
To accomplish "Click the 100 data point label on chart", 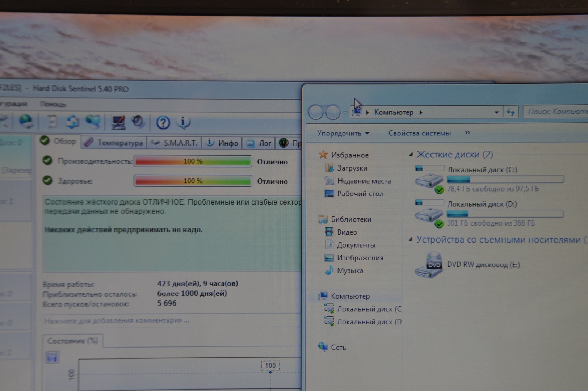I will [270, 366].
